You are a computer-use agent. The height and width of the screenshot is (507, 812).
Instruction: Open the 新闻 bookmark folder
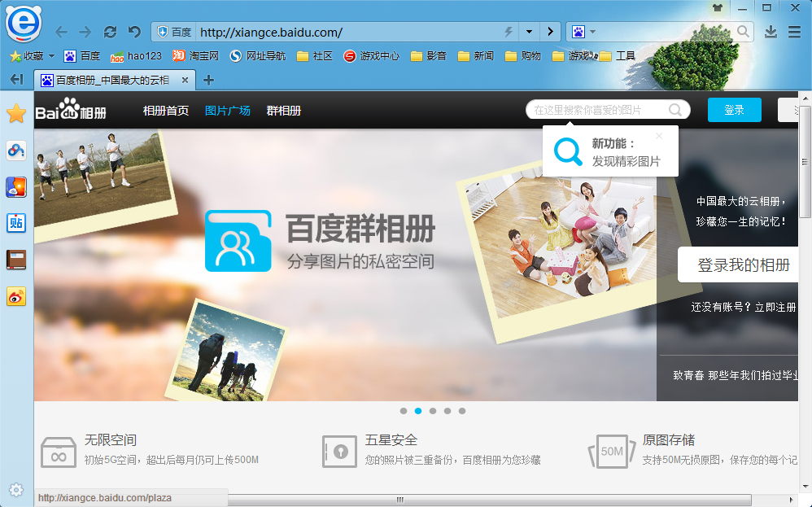point(475,55)
